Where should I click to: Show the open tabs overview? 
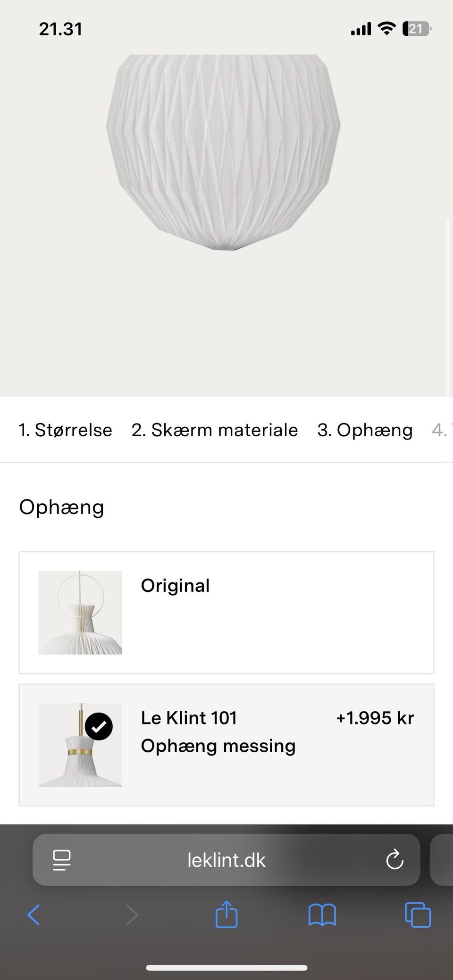[418, 915]
